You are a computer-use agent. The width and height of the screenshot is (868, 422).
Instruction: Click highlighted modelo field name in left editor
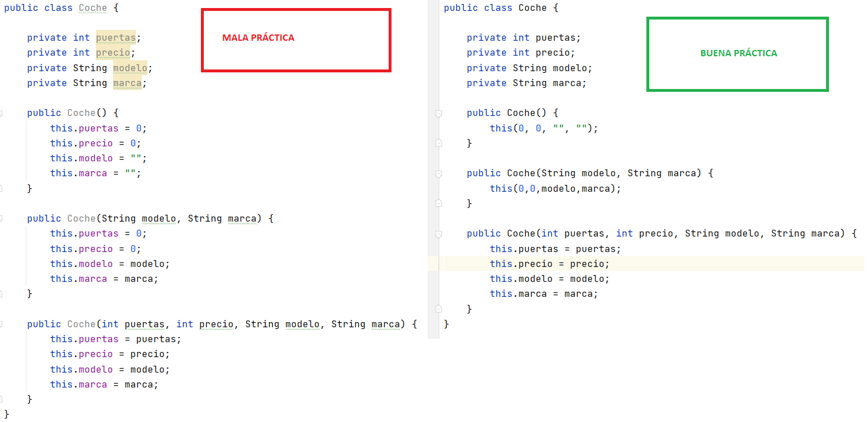click(x=130, y=68)
